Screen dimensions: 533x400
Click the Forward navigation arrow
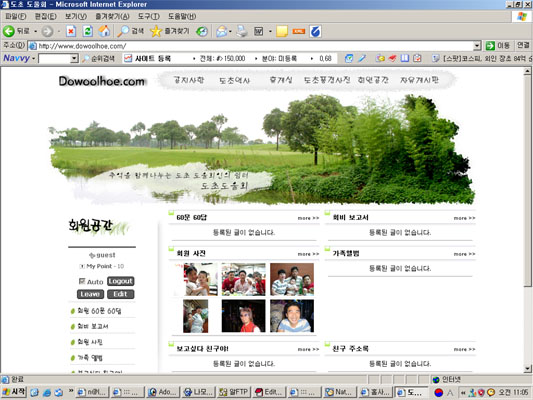point(47,31)
